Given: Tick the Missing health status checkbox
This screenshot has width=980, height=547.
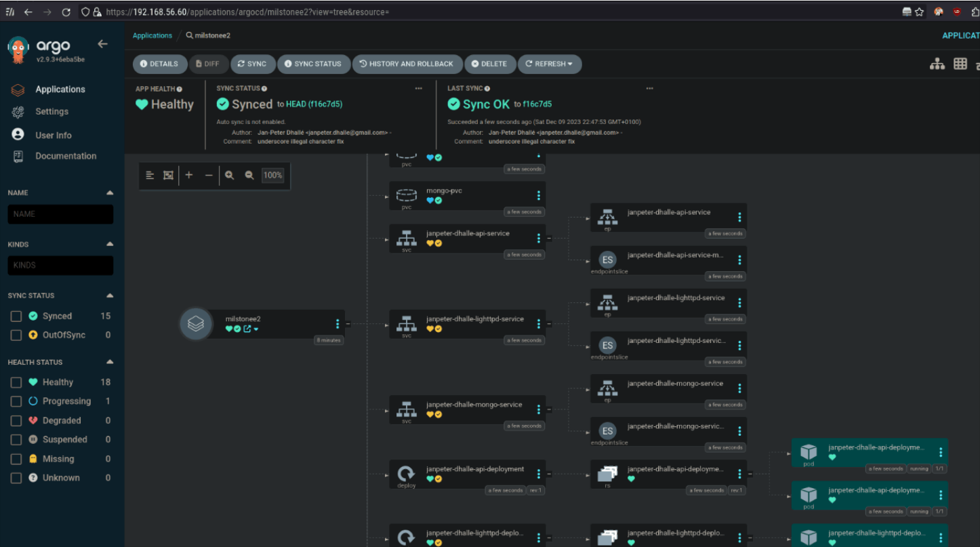Looking at the screenshot, I should [16, 459].
